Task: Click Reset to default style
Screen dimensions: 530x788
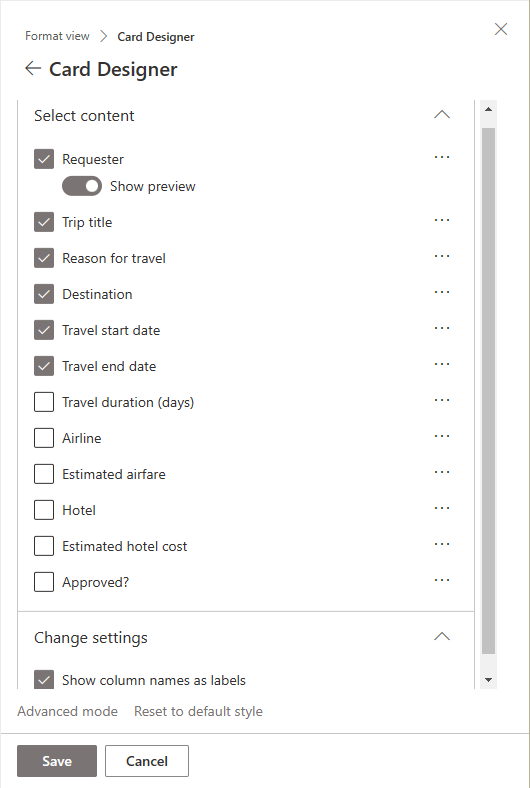Action: pos(198,711)
